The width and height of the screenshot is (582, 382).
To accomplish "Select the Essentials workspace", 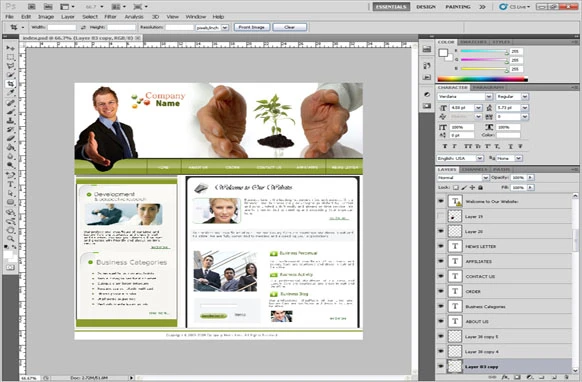I will pyautogui.click(x=391, y=7).
